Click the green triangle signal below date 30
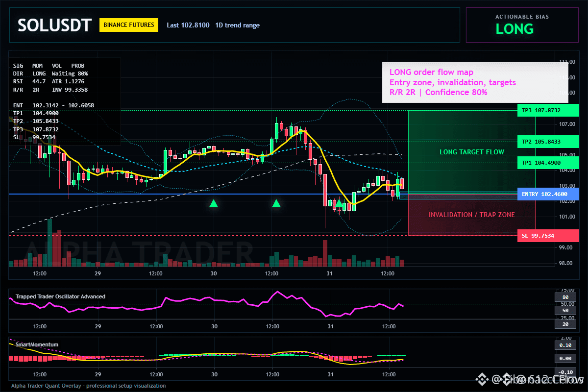The image size is (588, 392). pyautogui.click(x=214, y=203)
